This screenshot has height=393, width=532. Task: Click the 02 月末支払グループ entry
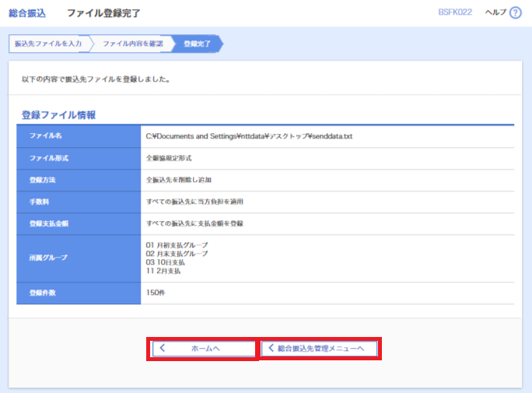point(177,254)
